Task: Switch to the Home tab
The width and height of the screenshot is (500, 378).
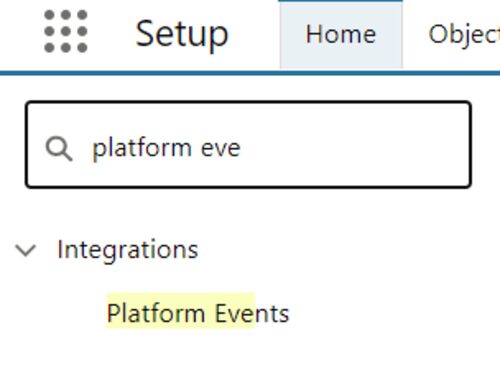Action: pos(341,34)
